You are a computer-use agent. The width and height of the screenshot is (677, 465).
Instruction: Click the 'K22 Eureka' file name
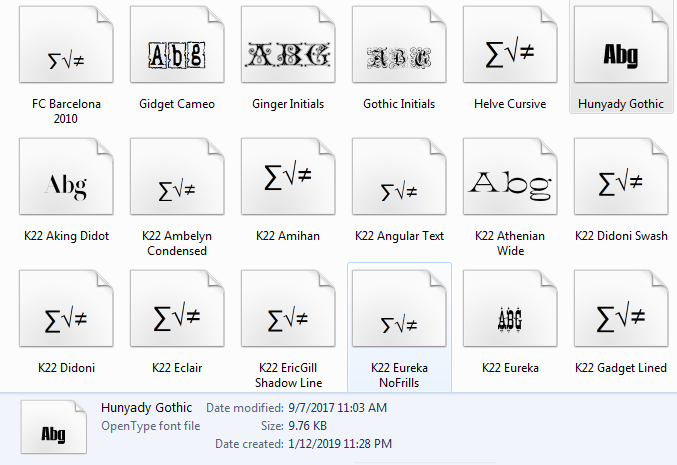[510, 368]
